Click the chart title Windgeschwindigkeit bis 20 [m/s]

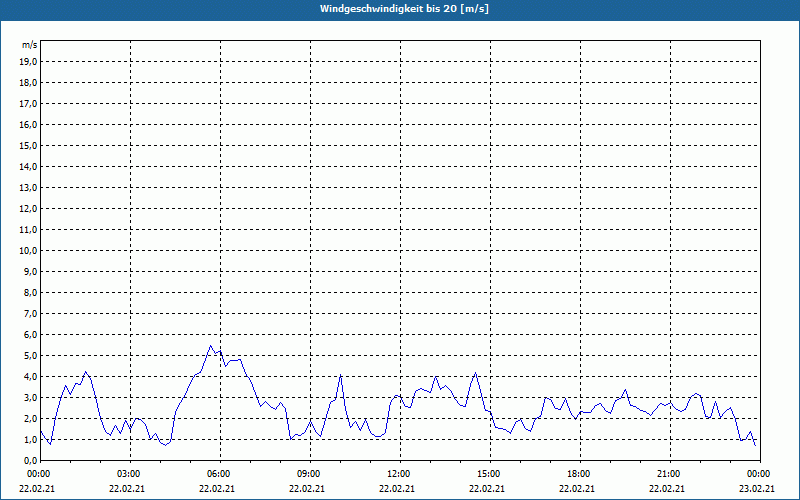click(x=404, y=9)
